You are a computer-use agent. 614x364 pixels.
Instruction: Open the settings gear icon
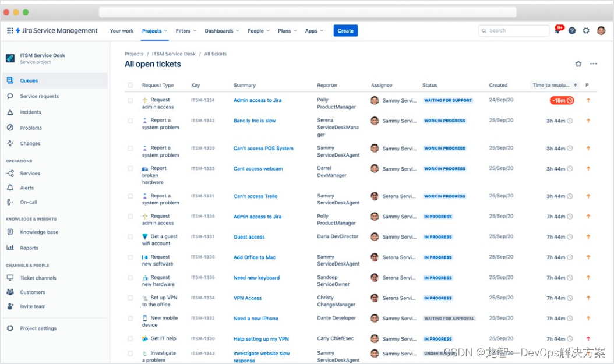click(x=586, y=30)
